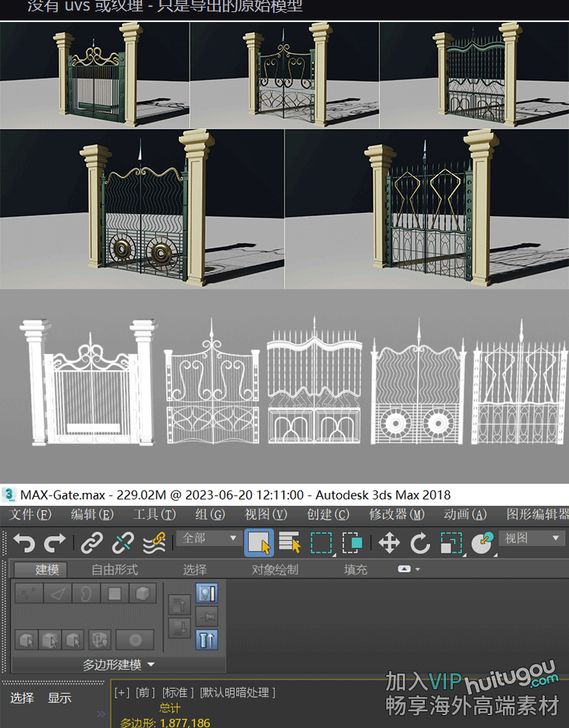Select Border sub-object level icon
The width and height of the screenshot is (569, 728).
86,593
